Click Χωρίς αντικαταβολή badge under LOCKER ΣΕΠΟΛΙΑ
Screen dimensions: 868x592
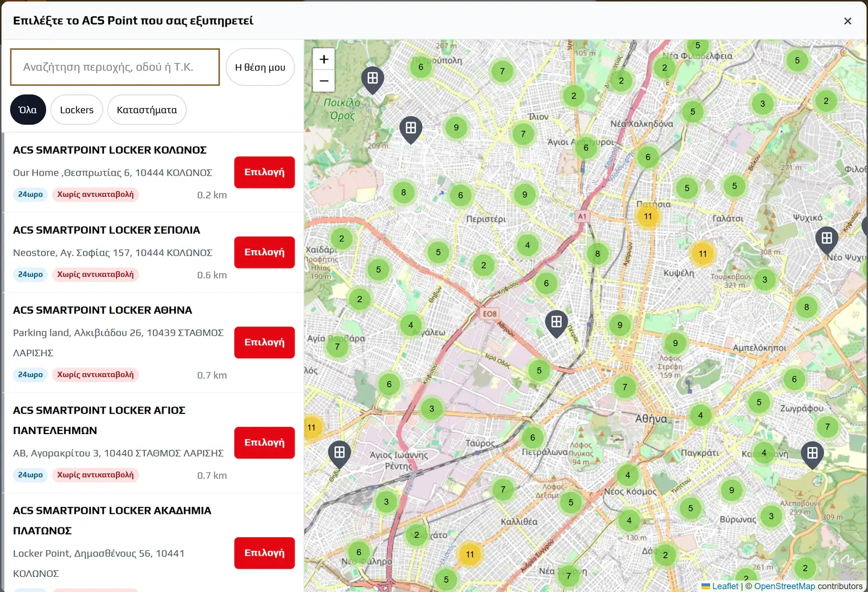(x=95, y=275)
